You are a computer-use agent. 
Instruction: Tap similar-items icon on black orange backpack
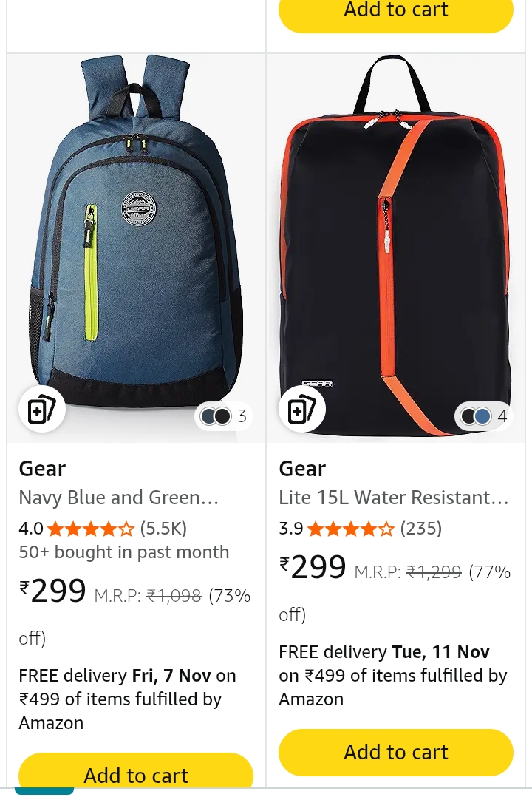point(301,410)
